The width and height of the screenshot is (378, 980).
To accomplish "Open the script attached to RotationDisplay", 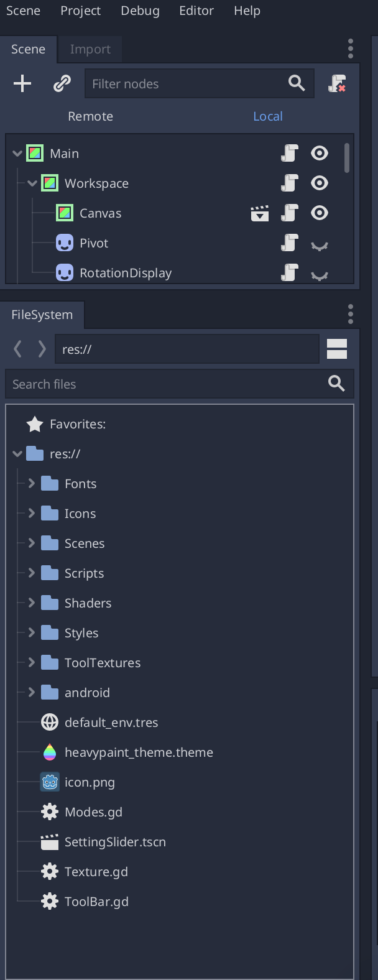I will click(288, 272).
